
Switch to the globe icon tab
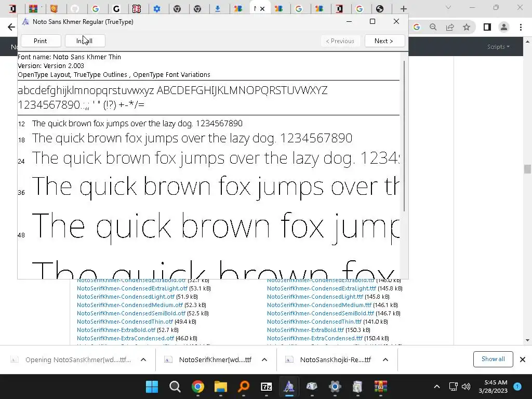[x=380, y=9]
